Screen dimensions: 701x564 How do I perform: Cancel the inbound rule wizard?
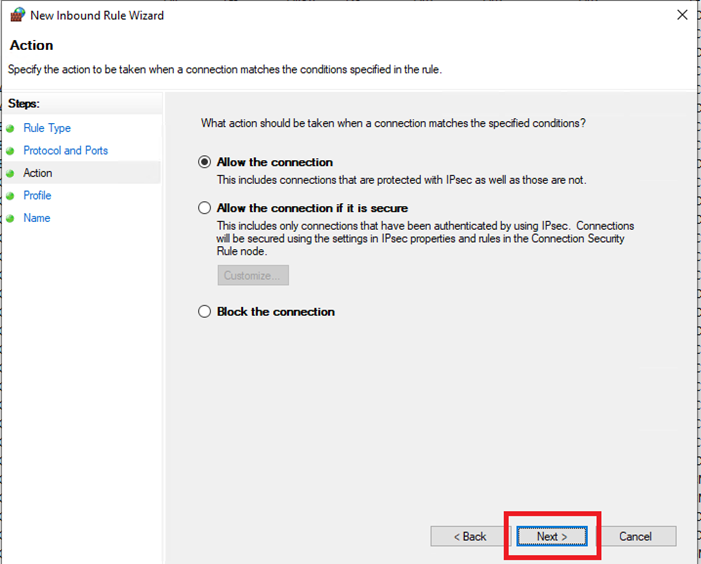(x=635, y=536)
